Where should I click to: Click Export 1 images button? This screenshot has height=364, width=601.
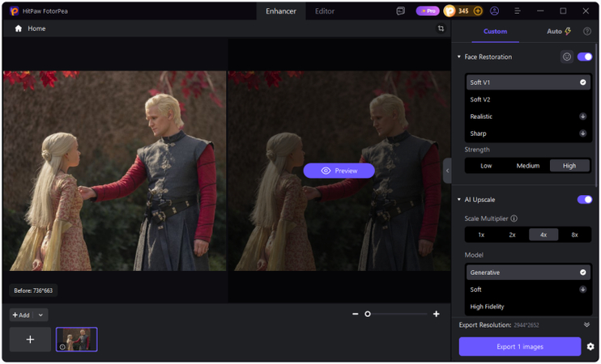tap(520, 347)
